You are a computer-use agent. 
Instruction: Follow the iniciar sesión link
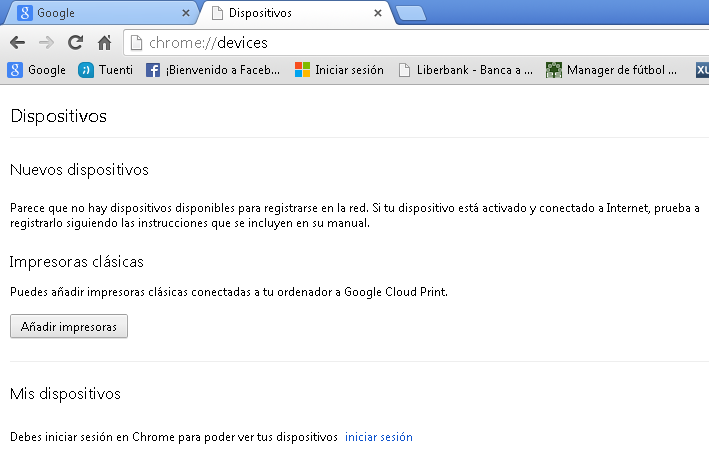coord(378,437)
